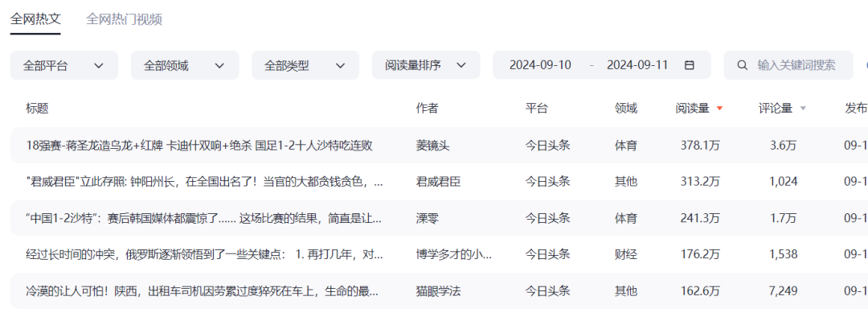Expand the 全部平台 dropdown

[64, 65]
